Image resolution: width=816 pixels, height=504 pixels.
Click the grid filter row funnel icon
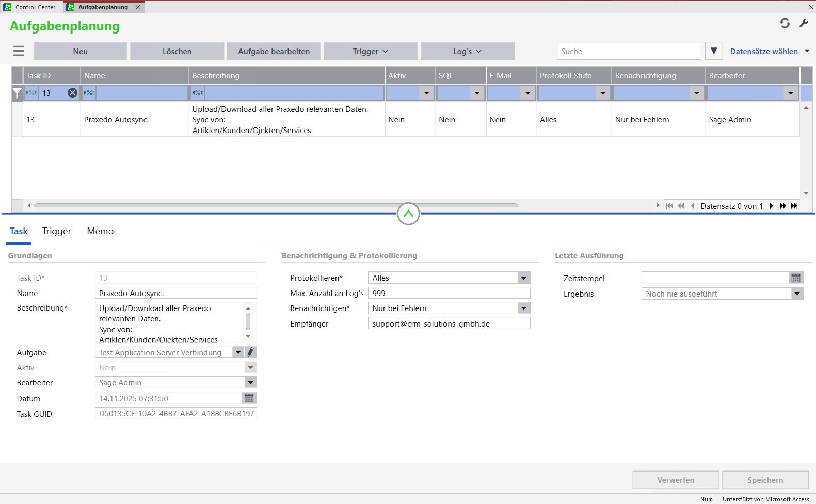(x=17, y=93)
